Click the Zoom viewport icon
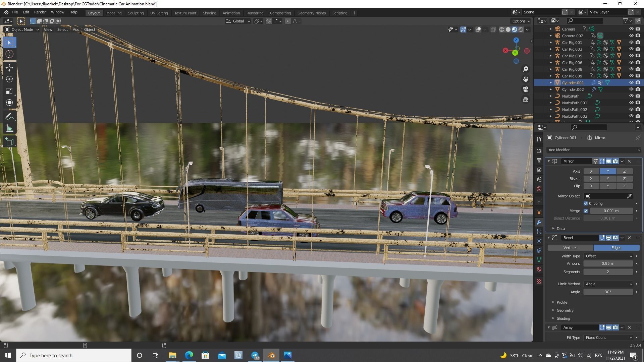 526,69
